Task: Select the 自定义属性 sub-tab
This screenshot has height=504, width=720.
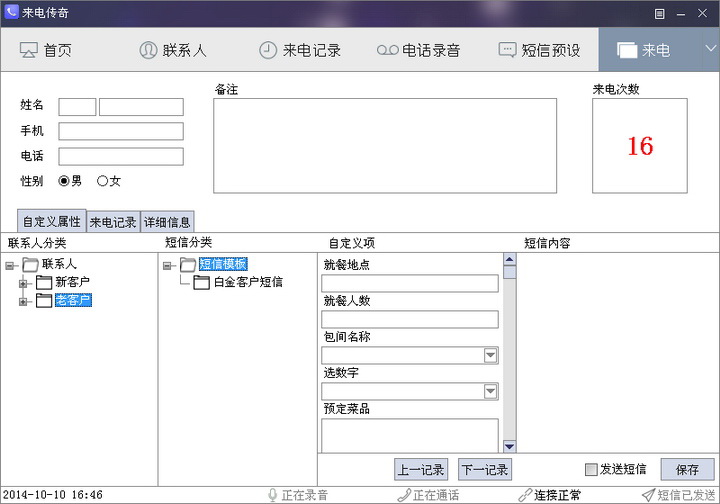Action: (x=52, y=221)
